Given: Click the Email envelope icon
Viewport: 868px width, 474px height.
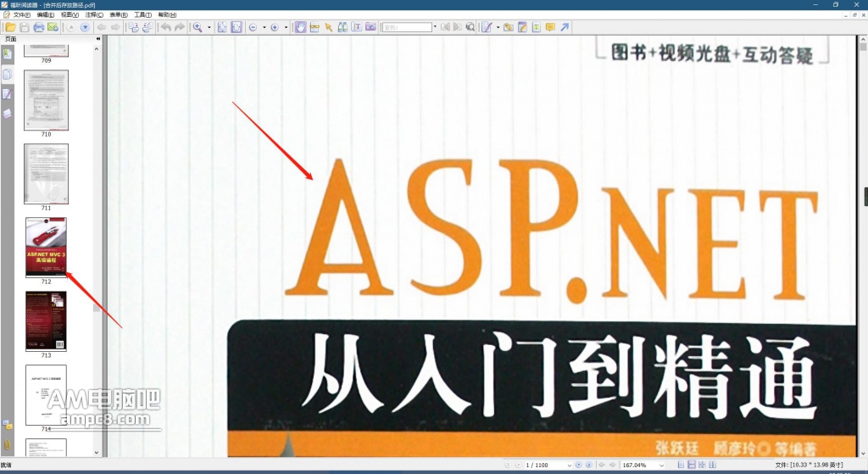Looking at the screenshot, I should [x=53, y=27].
